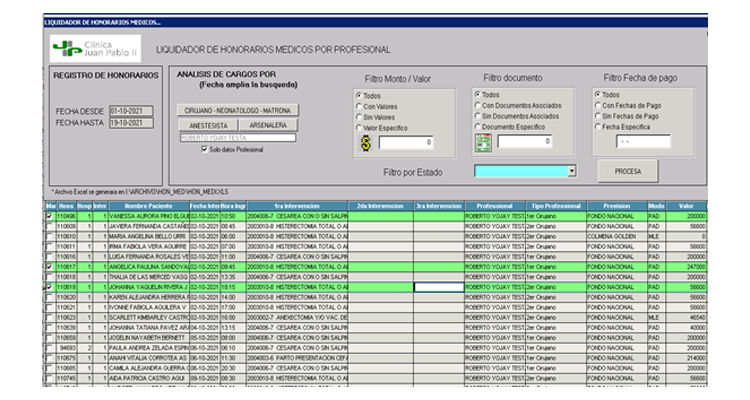Click the 'Nombre Paciente' column header
The height and width of the screenshot is (400, 750).
pyautogui.click(x=149, y=206)
